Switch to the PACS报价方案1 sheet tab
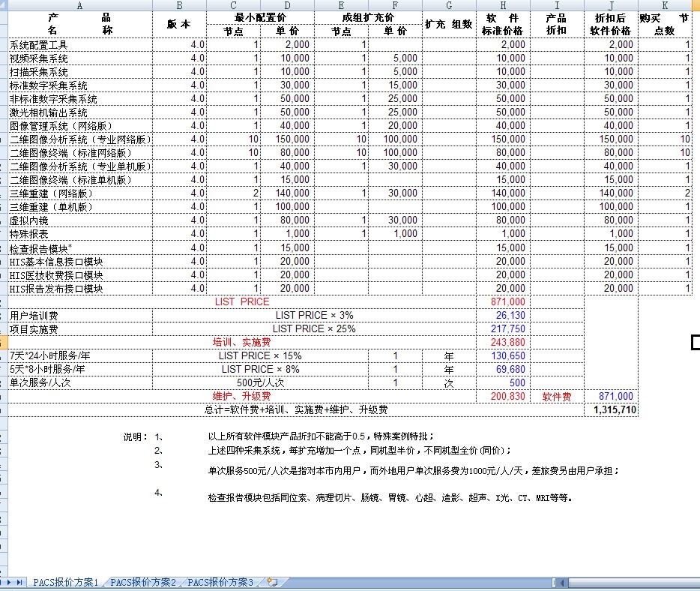The image size is (700, 591). click(66, 582)
